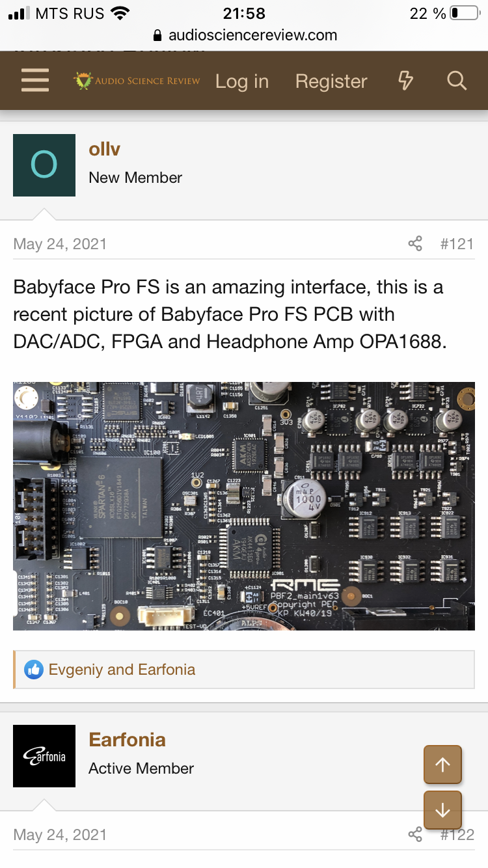This screenshot has height=868, width=488.
Task: Open ollv's user profile link
Action: tap(104, 149)
